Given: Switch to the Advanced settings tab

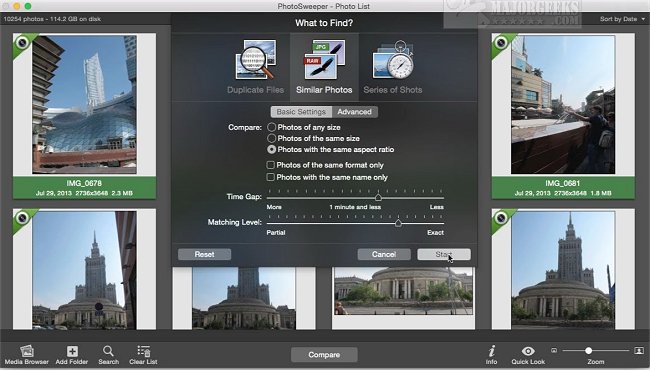Looking at the screenshot, I should click(x=354, y=112).
